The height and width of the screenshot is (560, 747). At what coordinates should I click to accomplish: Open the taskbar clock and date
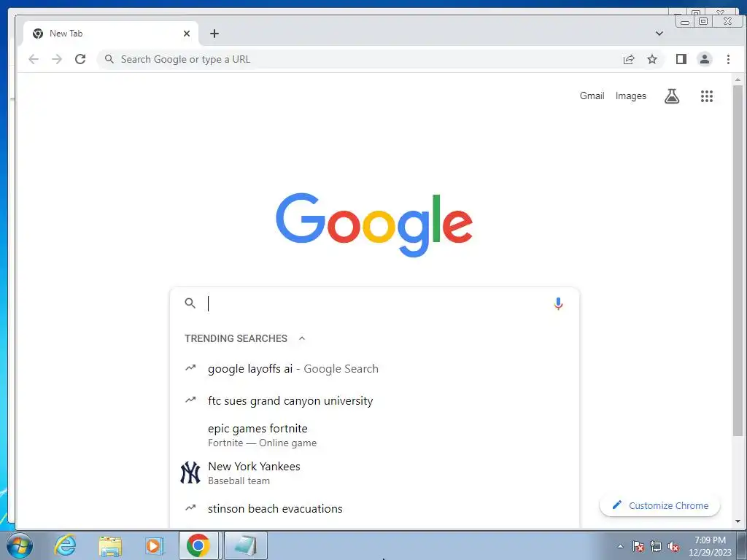[710, 546]
